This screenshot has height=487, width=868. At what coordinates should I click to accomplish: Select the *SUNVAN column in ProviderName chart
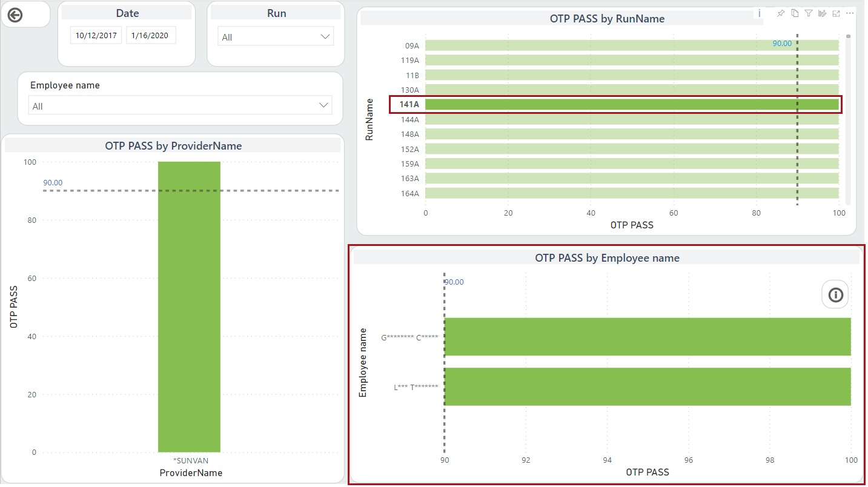(189, 303)
